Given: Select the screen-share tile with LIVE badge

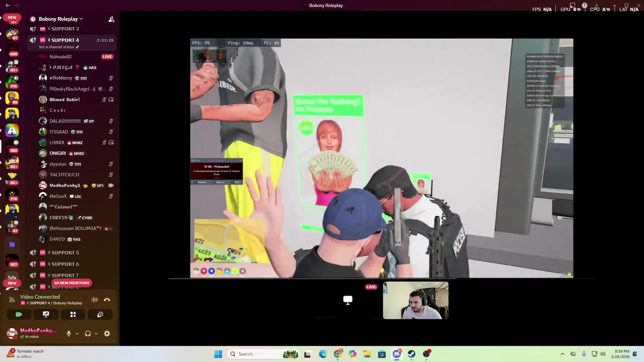Looking at the screenshot, I should pos(348,300).
